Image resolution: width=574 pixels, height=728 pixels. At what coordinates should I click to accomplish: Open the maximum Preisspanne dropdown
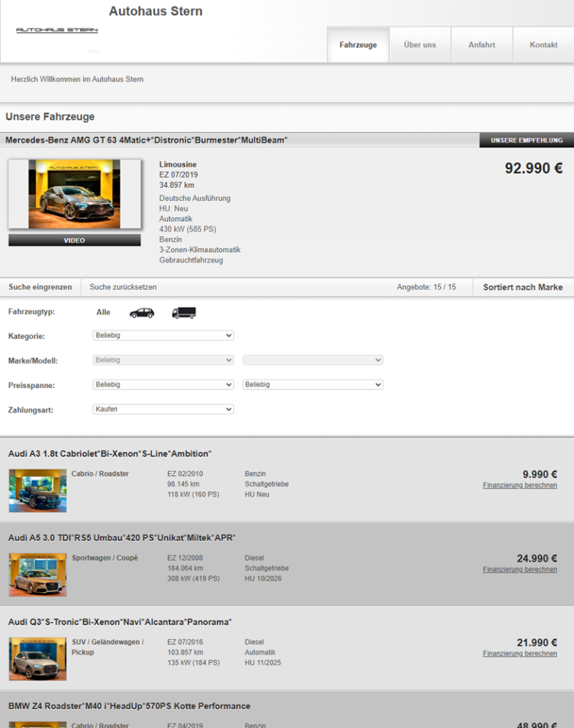click(x=312, y=384)
